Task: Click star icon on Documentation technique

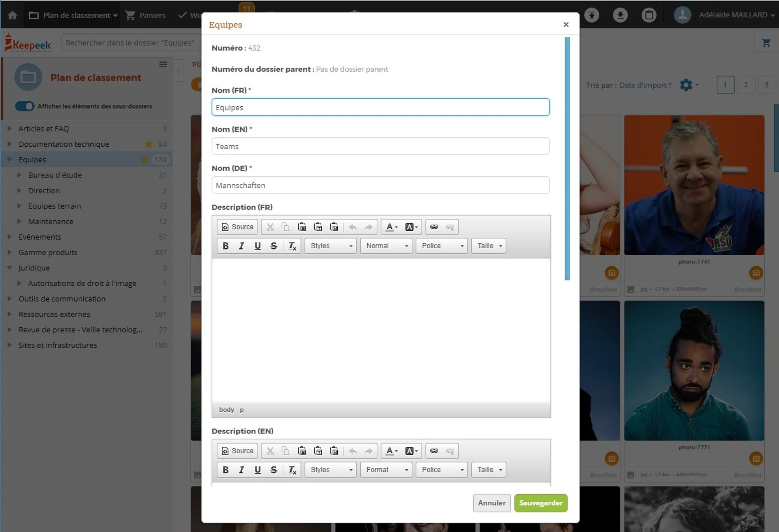Action: click(148, 144)
